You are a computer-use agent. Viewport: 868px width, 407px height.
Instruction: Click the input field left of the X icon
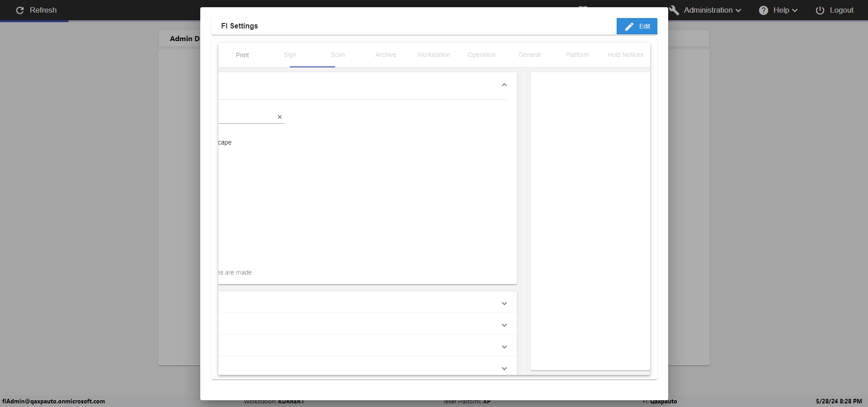tap(247, 117)
